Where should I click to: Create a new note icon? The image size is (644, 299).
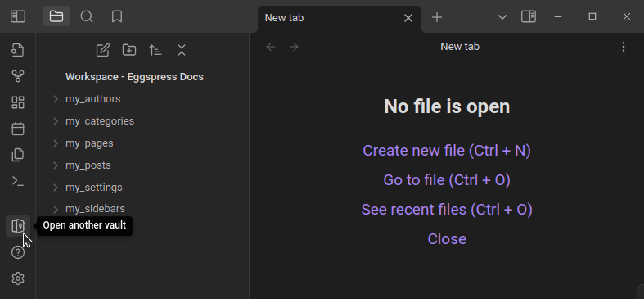coord(102,50)
